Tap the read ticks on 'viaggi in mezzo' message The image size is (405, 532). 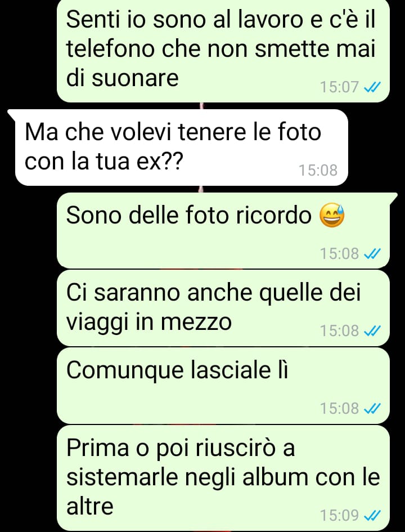pyautogui.click(x=372, y=330)
